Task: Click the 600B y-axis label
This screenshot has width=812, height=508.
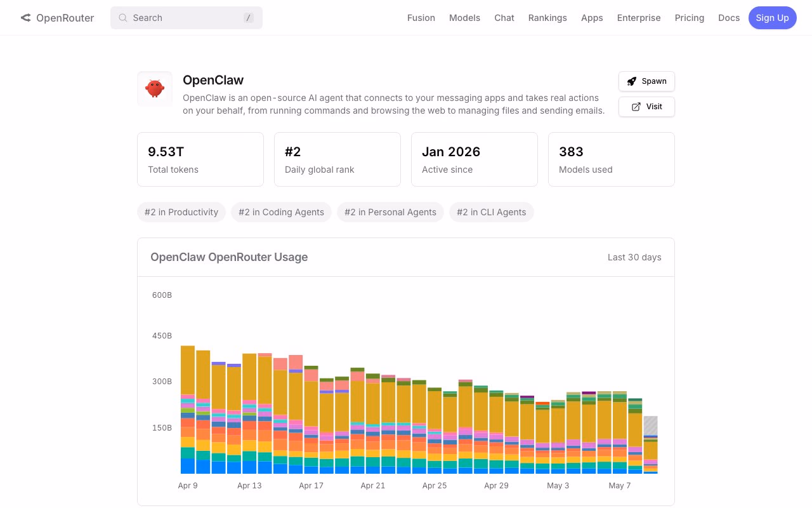Action: (x=162, y=295)
